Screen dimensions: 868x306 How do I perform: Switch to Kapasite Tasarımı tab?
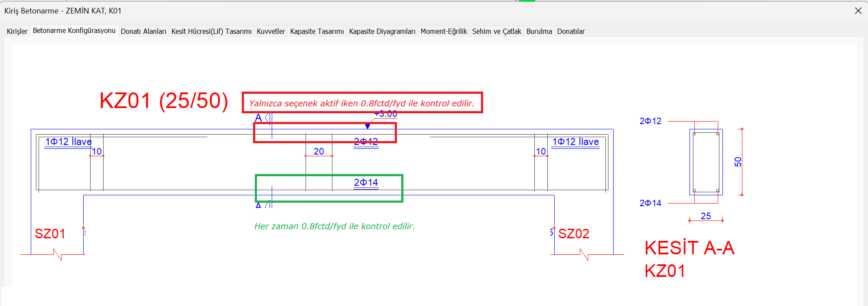tap(317, 31)
